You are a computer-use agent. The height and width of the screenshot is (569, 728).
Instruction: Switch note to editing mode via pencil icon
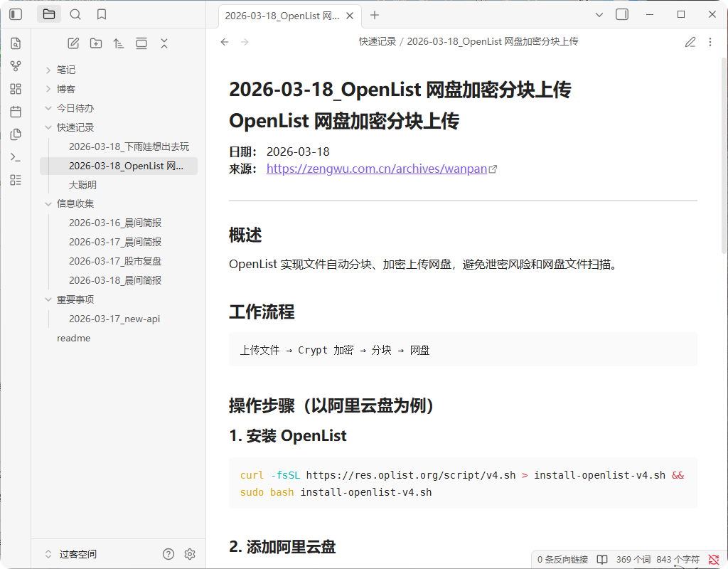tap(690, 42)
